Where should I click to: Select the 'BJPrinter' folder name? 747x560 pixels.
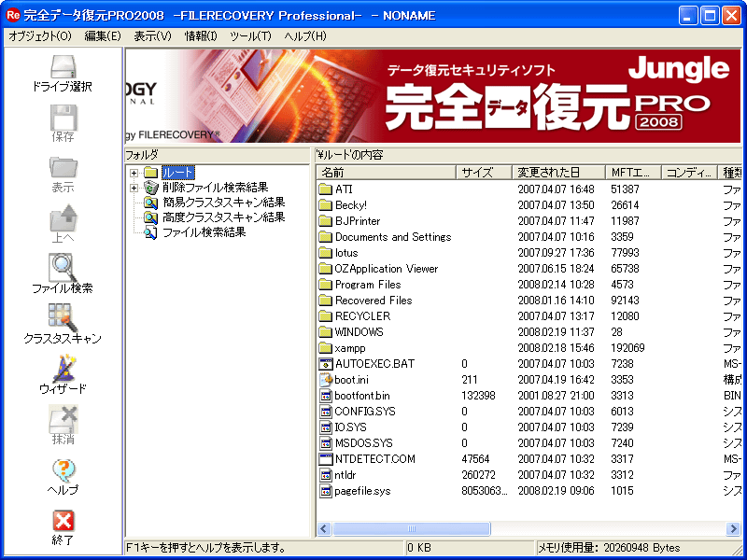358,221
